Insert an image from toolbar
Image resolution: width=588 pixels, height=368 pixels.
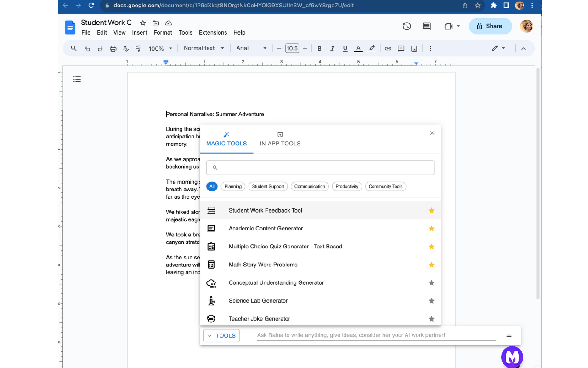coord(414,48)
